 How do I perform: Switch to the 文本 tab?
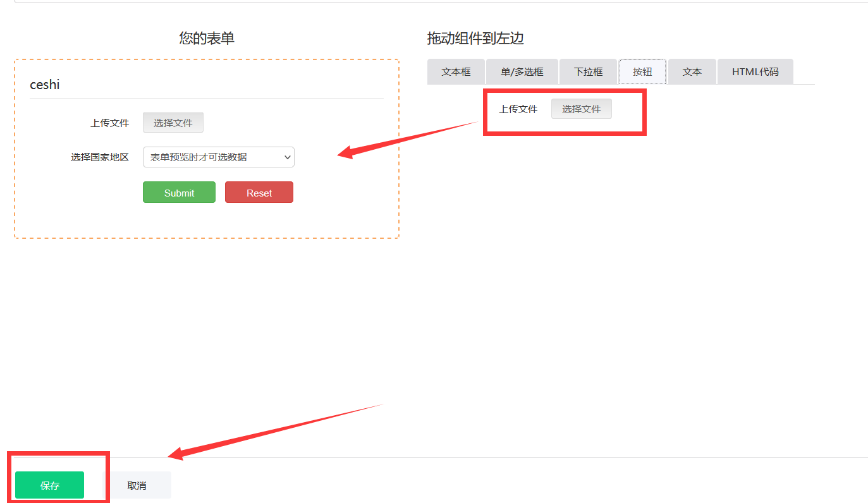tap(692, 72)
